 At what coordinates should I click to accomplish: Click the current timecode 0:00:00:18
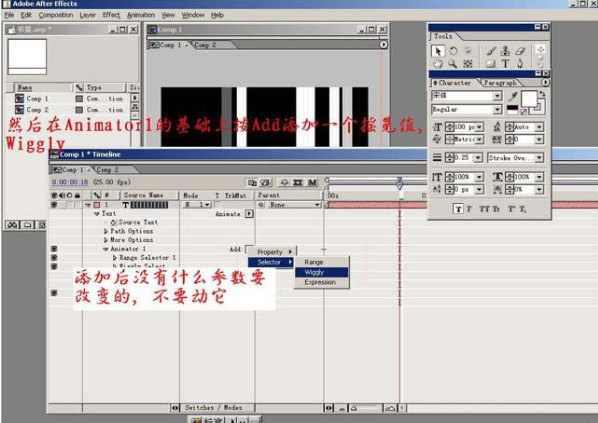coord(70,182)
